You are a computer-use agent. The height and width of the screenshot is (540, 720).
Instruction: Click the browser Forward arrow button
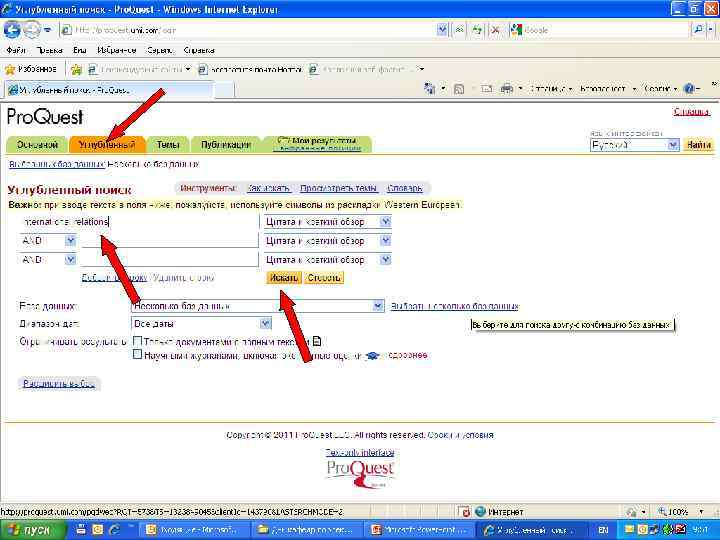click(x=31, y=30)
